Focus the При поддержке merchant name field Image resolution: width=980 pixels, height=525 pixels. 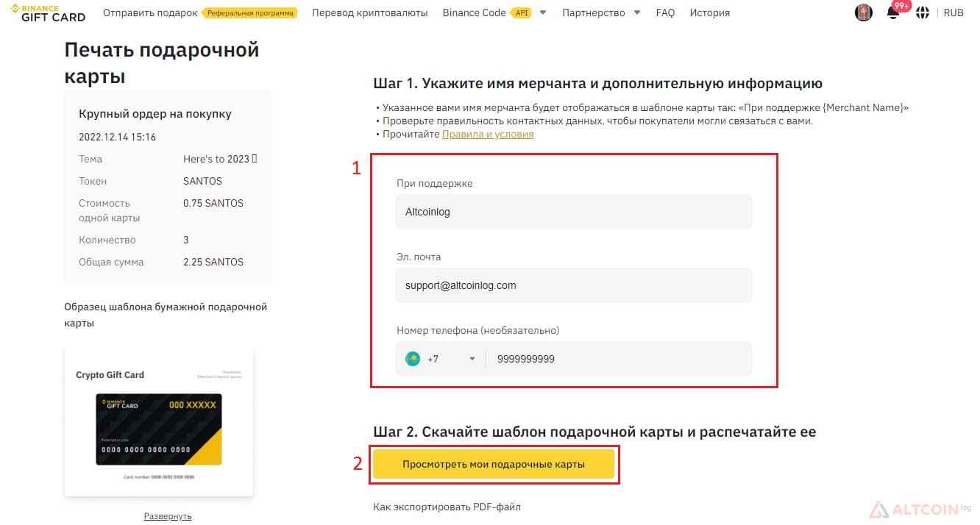click(x=574, y=212)
